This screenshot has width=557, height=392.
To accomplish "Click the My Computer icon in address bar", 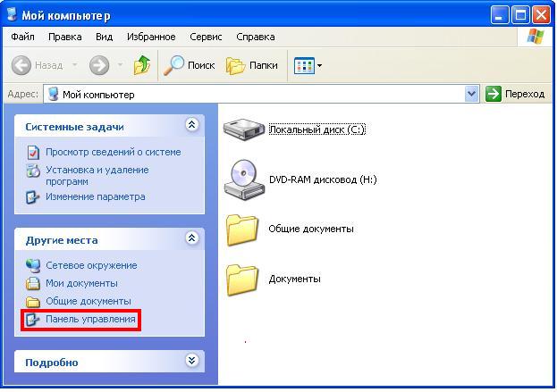I will point(53,94).
